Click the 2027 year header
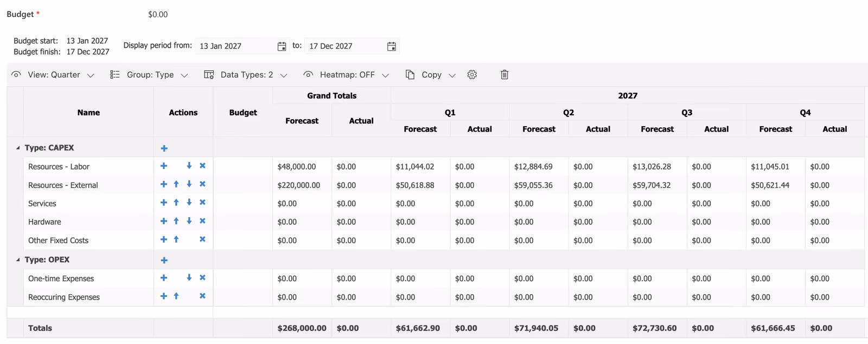868x344 pixels. click(628, 96)
